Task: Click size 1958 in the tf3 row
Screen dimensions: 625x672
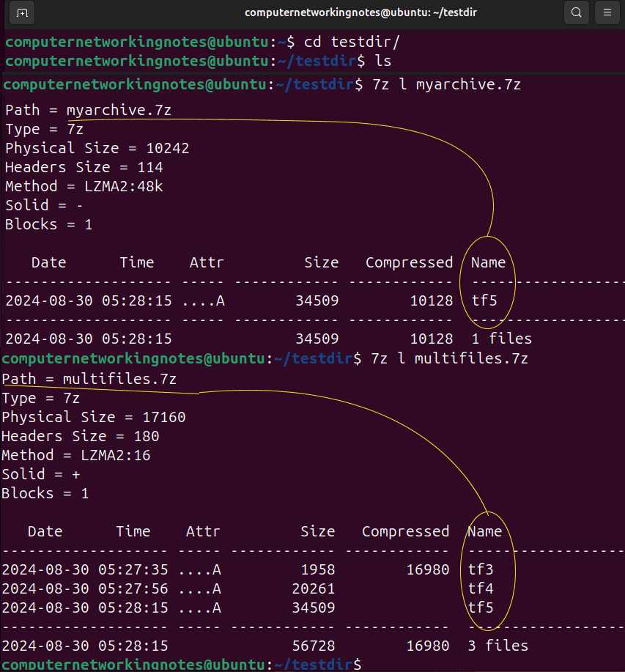Action: pos(318,569)
